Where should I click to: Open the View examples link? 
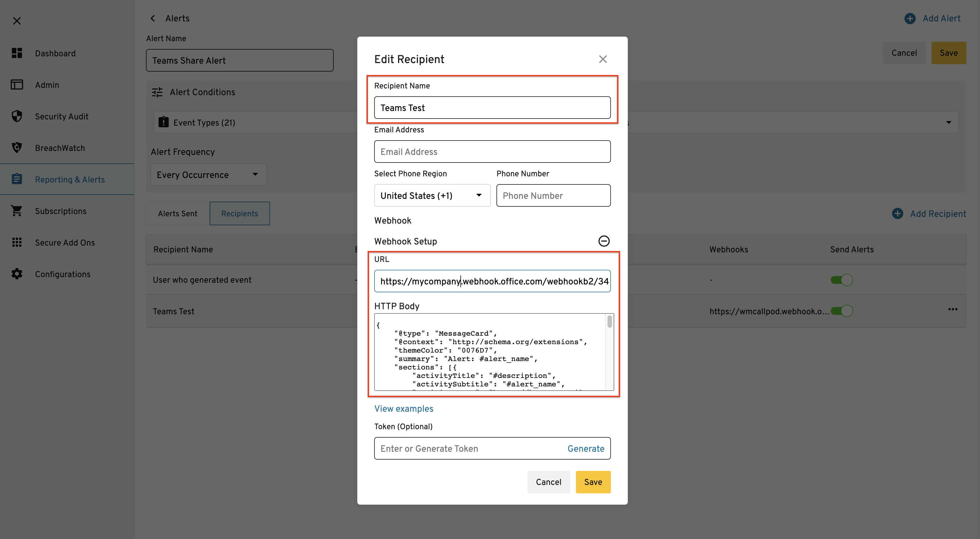404,409
